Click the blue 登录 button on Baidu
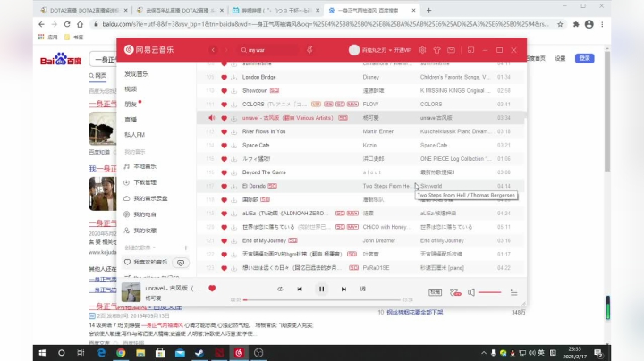644x361 pixels. point(584,58)
